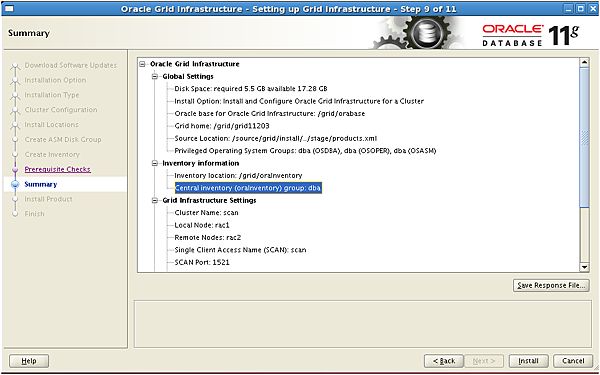Select the Disk Space required row
The height and width of the screenshot is (375, 600).
(x=251, y=89)
